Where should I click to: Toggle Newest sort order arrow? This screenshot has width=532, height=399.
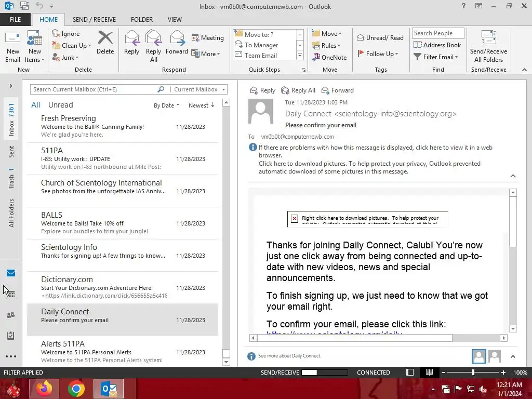pos(212,105)
